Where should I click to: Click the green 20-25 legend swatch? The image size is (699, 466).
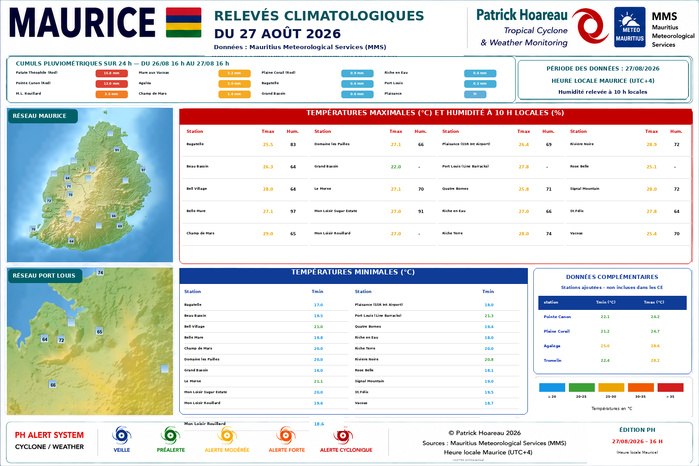pos(582,388)
